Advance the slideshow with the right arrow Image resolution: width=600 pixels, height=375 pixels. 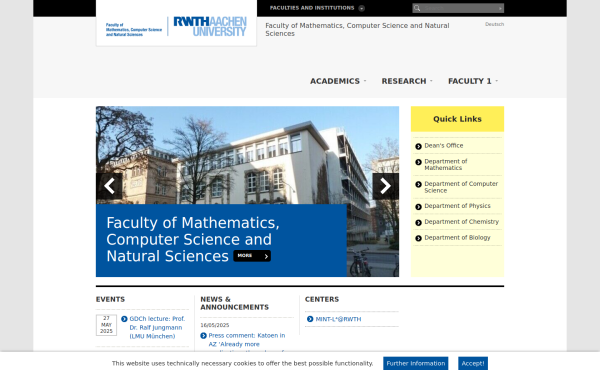coord(386,186)
